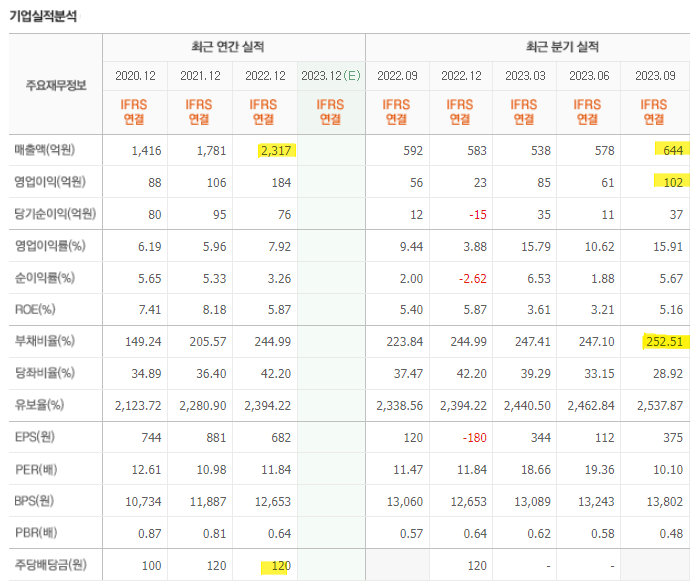Click the PBR(배) row label
The width and height of the screenshot is (690, 581).
[x=36, y=533]
